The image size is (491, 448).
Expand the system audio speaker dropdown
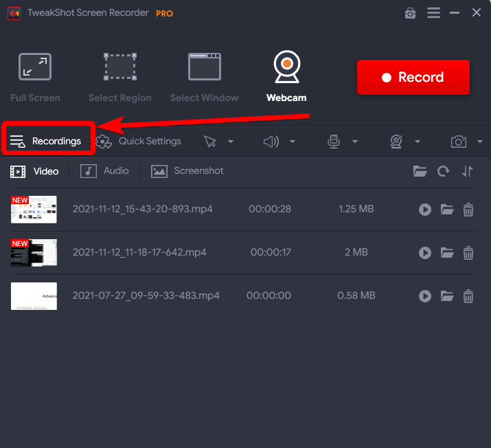pos(293,142)
